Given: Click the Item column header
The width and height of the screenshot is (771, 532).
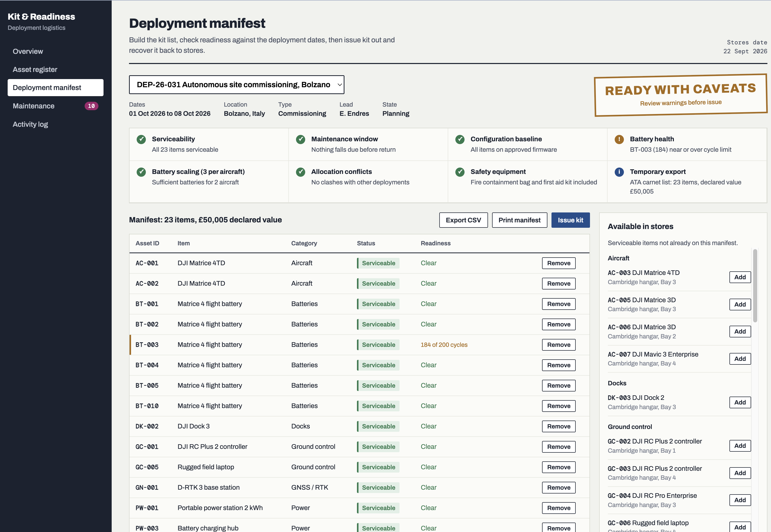Looking at the screenshot, I should (x=184, y=243).
